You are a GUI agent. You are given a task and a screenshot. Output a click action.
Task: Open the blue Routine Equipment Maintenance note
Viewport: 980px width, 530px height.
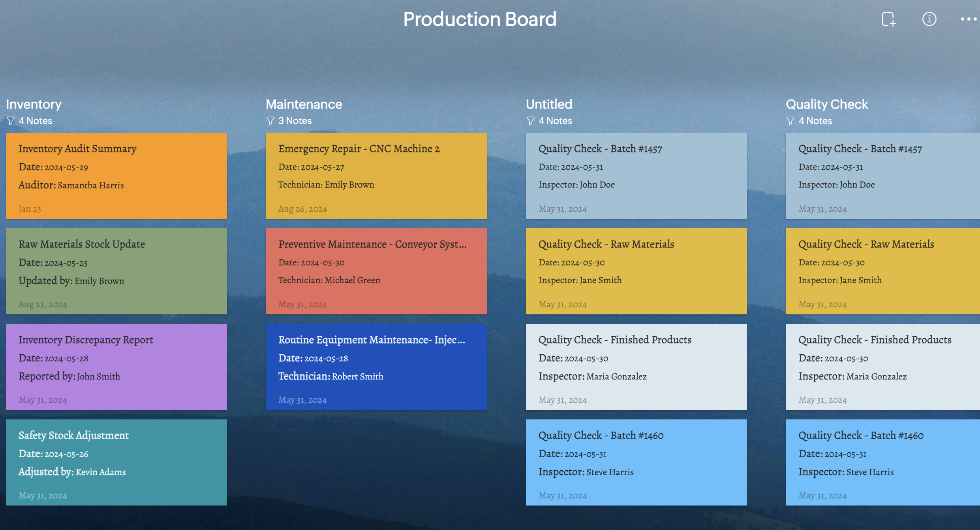pos(376,367)
